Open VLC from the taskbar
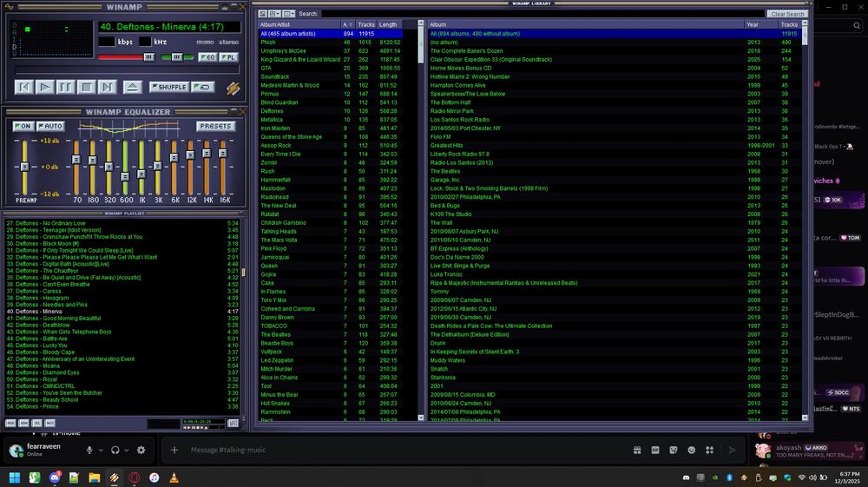 [174, 477]
